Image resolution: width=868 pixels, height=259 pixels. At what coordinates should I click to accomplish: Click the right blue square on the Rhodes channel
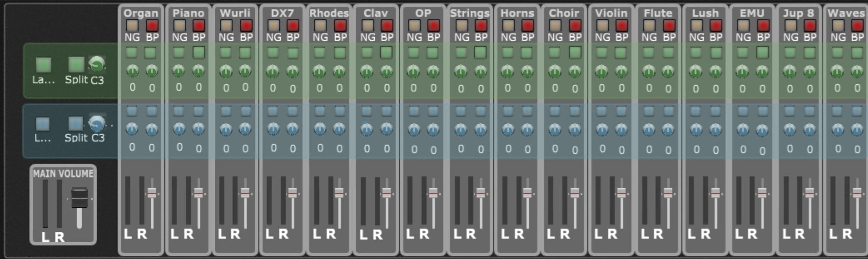click(339, 111)
